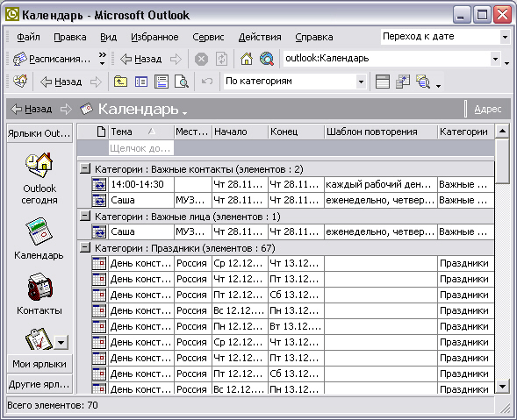
Task: Click the Group By Box icon
Action: [383, 82]
